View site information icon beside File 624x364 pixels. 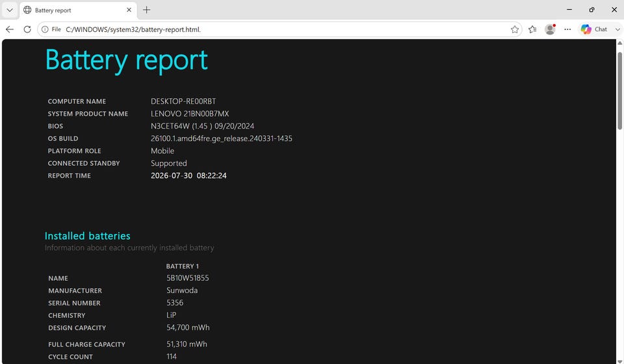click(x=45, y=29)
